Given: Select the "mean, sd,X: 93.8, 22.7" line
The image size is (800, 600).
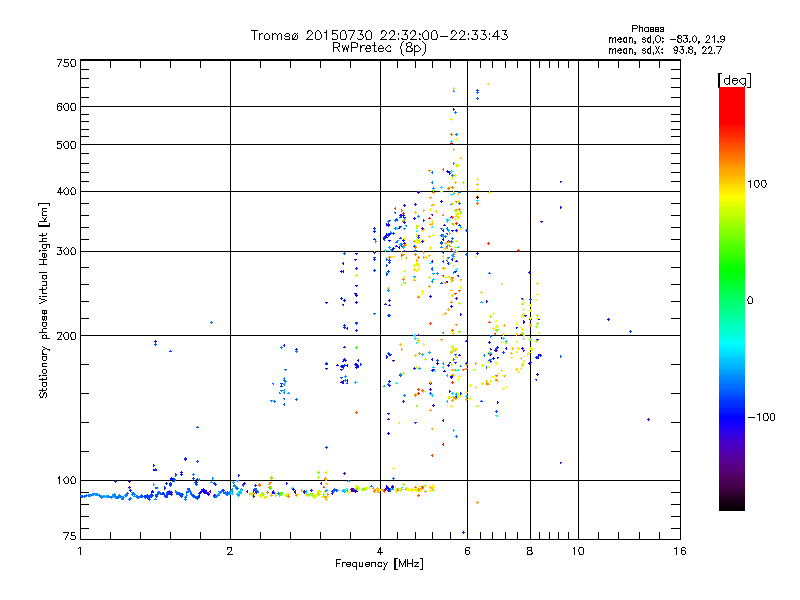Looking at the screenshot, I should tap(665, 50).
